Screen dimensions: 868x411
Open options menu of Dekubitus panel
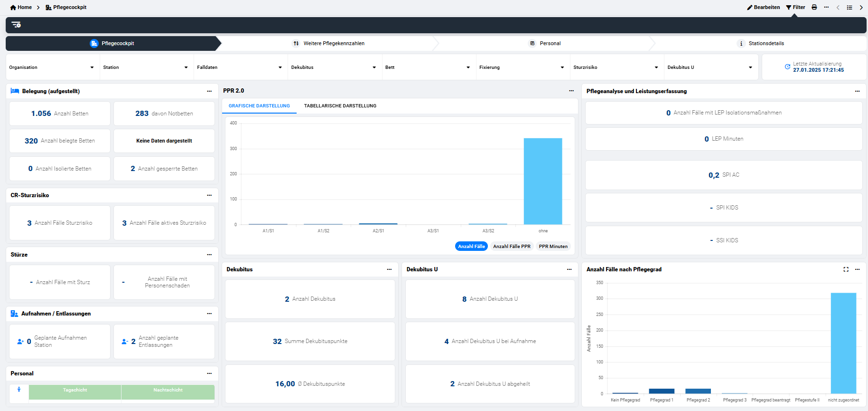(389, 269)
